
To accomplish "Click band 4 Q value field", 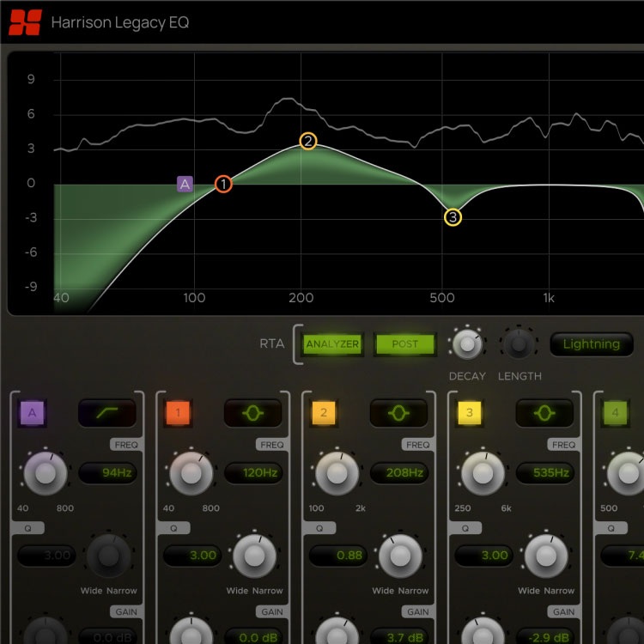I will coord(623,556).
